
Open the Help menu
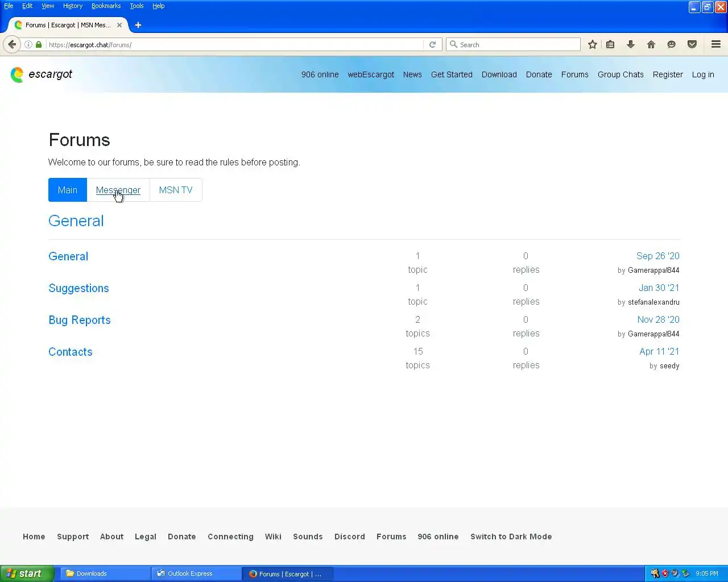pyautogui.click(x=159, y=6)
